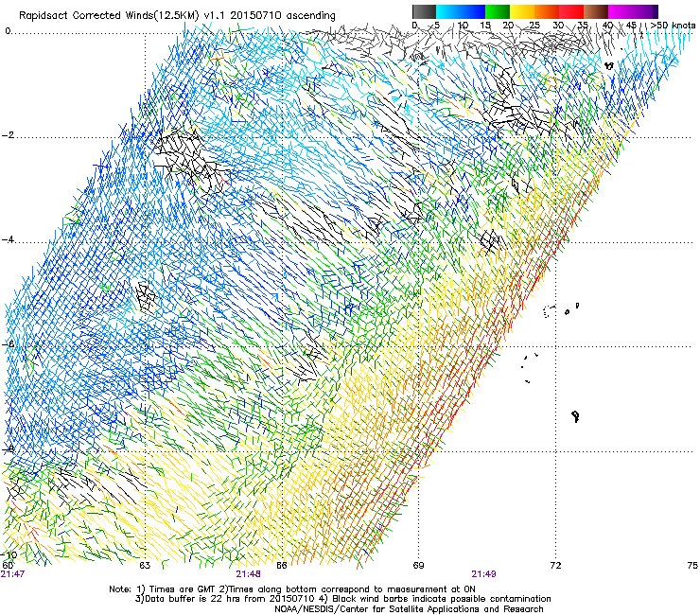Click the "66" longitude axis label

pyautogui.click(x=282, y=566)
